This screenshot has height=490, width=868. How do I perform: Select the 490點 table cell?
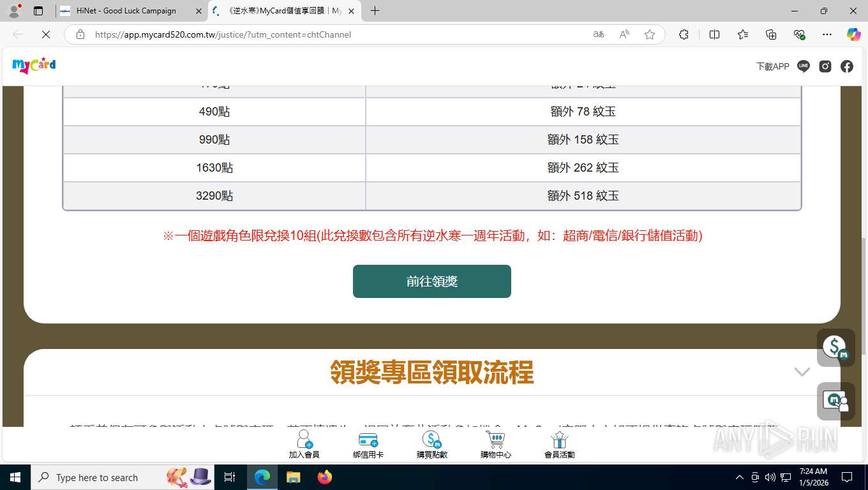214,112
